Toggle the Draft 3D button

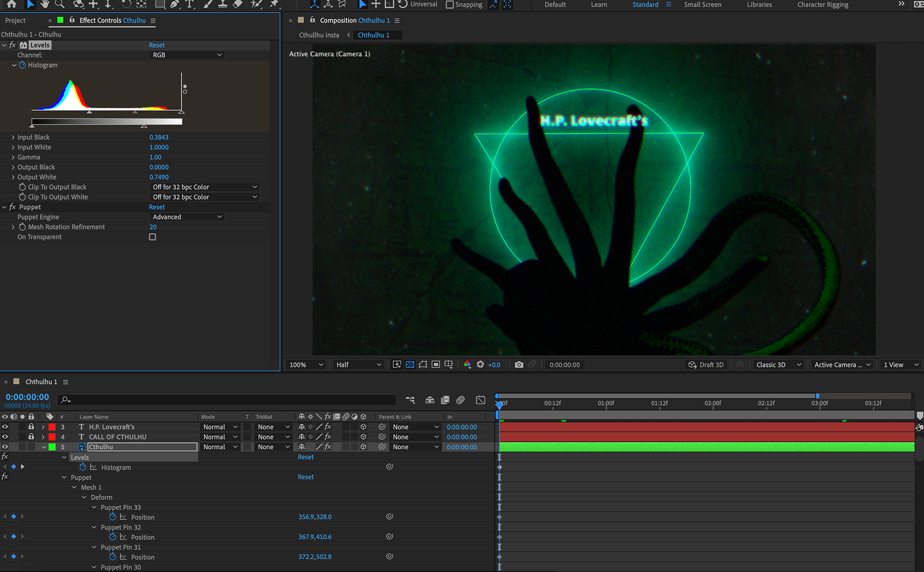[x=706, y=364]
